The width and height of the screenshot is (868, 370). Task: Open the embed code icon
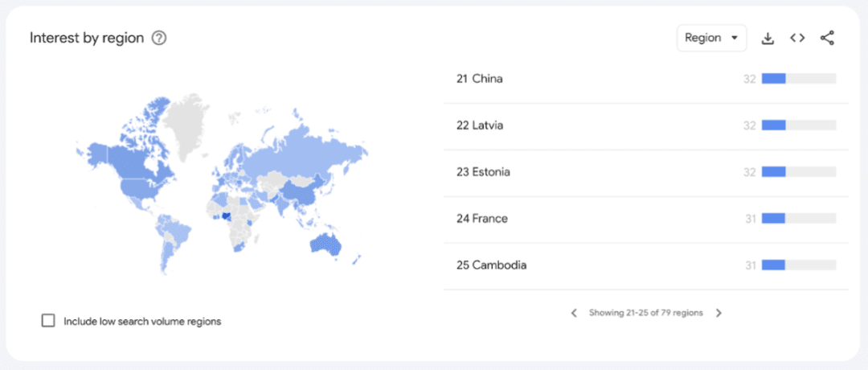point(797,38)
